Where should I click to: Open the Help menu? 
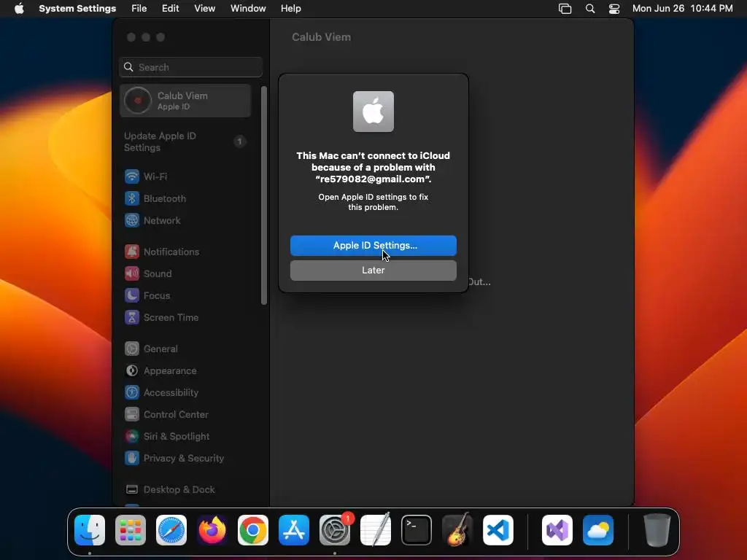(290, 9)
